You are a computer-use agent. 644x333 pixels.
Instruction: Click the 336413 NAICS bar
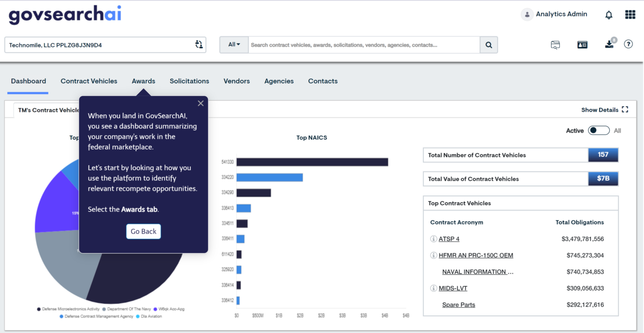(x=244, y=208)
